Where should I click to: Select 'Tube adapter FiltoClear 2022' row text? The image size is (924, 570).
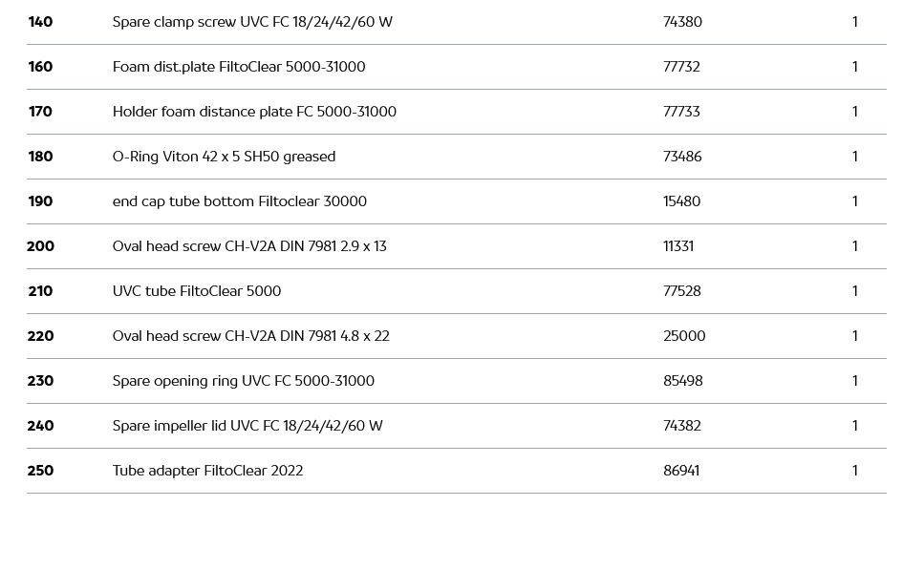pos(207,471)
